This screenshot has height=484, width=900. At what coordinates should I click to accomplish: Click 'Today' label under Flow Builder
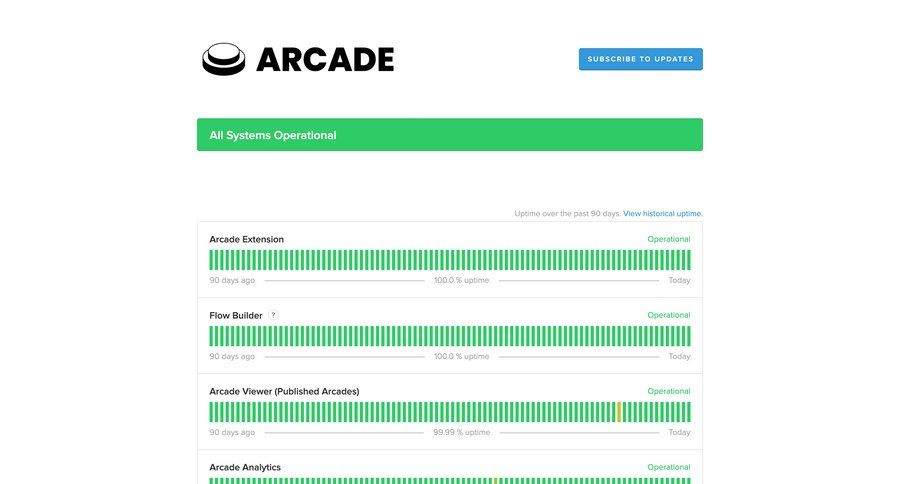680,357
